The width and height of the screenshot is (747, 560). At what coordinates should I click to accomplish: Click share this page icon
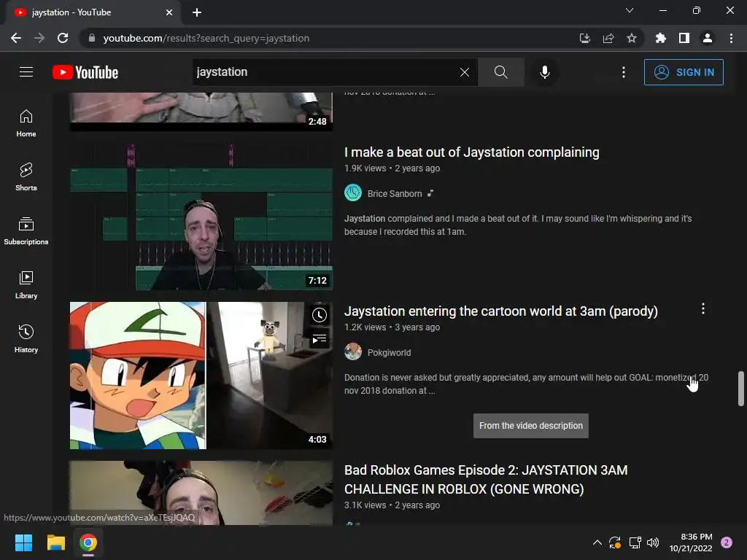(x=608, y=38)
